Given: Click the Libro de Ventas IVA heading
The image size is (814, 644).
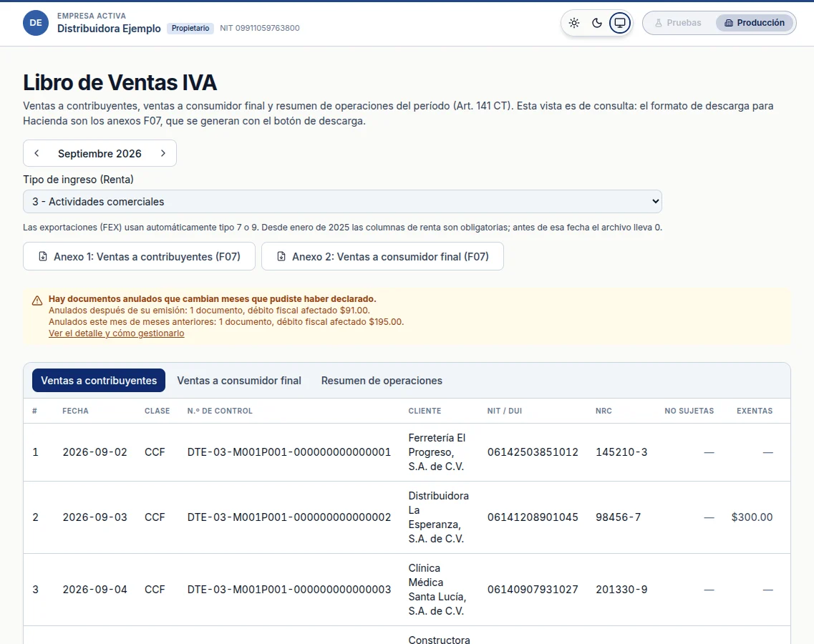Looking at the screenshot, I should click(120, 82).
